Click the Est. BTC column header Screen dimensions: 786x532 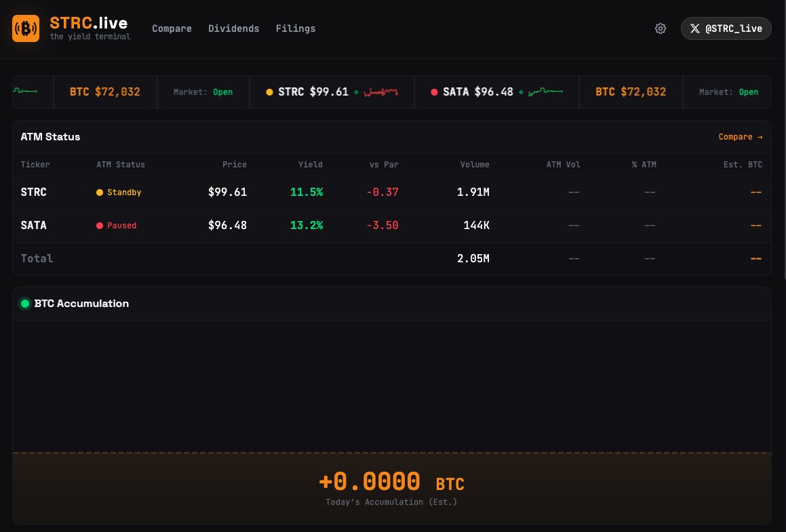point(743,164)
